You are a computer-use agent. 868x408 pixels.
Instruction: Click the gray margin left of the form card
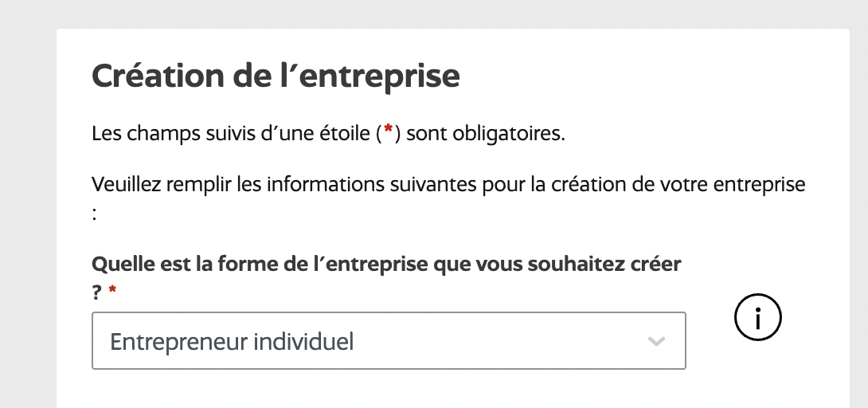tap(27, 215)
